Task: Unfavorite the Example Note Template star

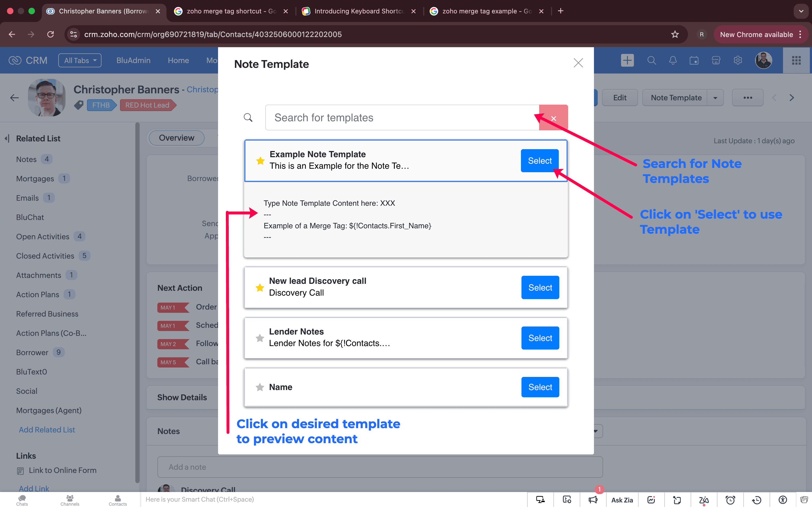Action: click(260, 161)
